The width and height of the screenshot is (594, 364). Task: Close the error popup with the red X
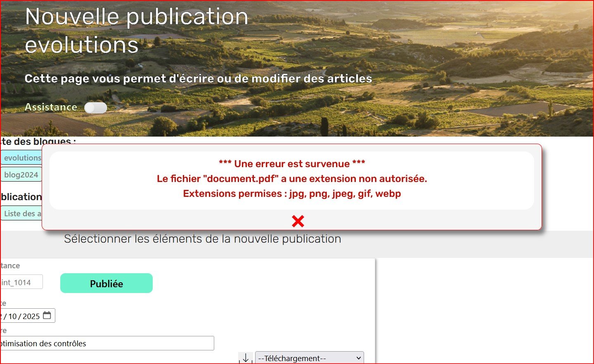coord(298,221)
